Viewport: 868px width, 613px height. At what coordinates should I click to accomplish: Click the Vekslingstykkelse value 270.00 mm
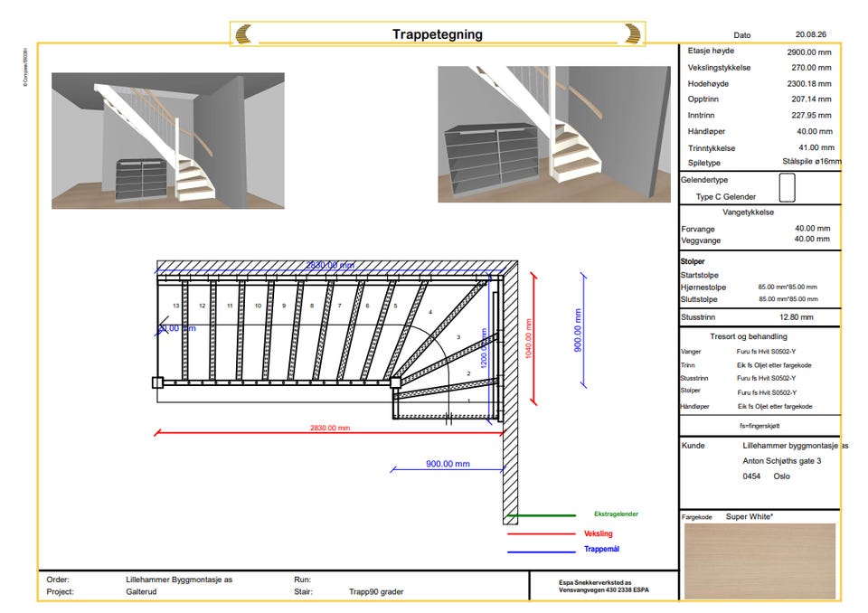click(x=811, y=68)
